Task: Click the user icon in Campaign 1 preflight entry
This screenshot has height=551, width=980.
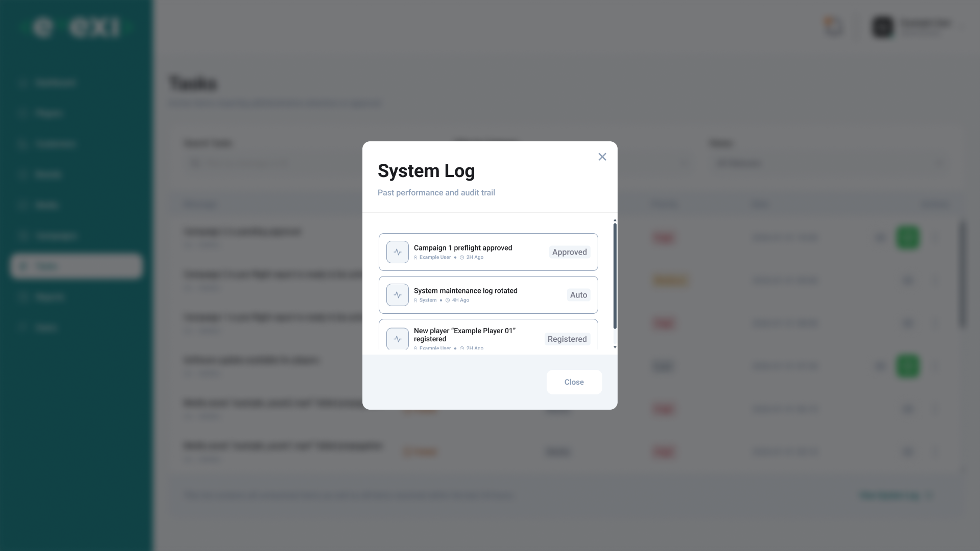Action: tap(415, 258)
